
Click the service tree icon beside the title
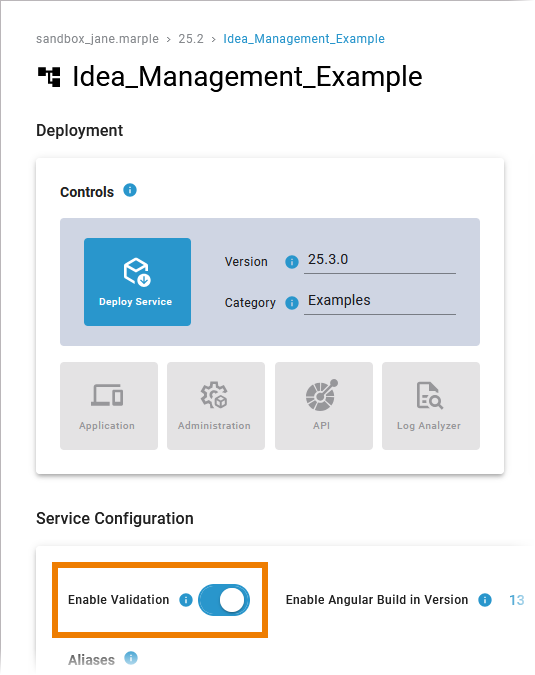(x=49, y=77)
